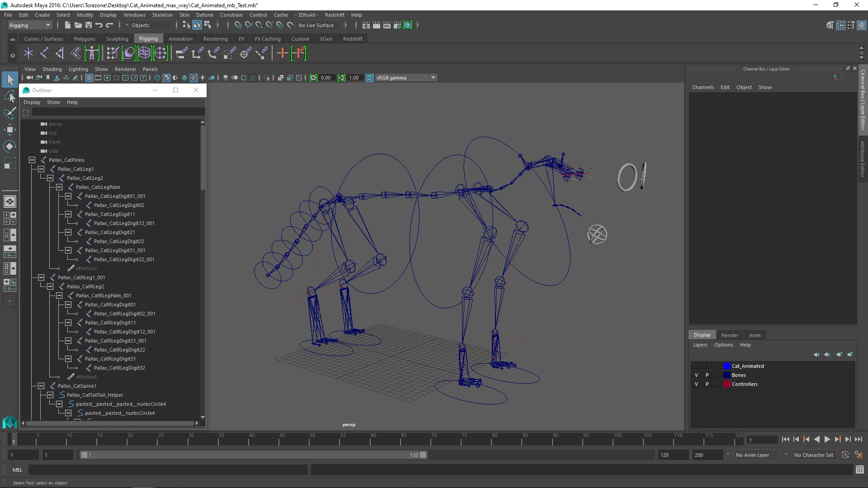Select the Paint Selection tool
This screenshot has width=868, height=488.
pos(10,113)
